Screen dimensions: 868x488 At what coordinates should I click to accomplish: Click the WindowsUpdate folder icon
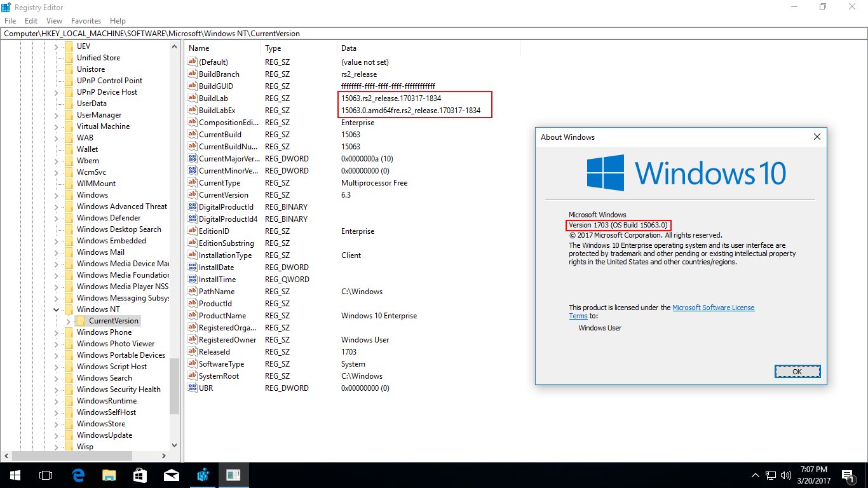click(x=69, y=435)
